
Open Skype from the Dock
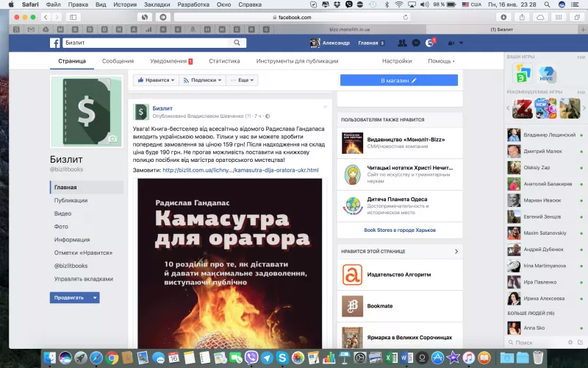[282, 358]
